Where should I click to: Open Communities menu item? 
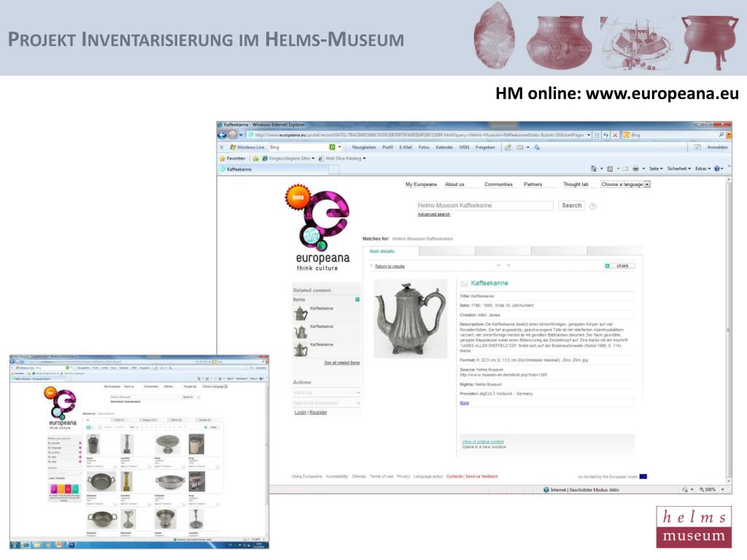pos(498,184)
